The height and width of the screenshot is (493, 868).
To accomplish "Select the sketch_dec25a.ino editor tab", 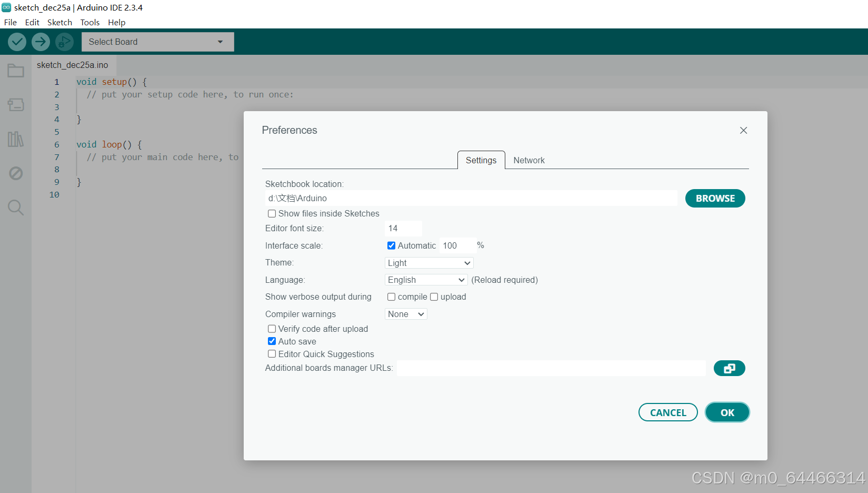I will point(73,65).
